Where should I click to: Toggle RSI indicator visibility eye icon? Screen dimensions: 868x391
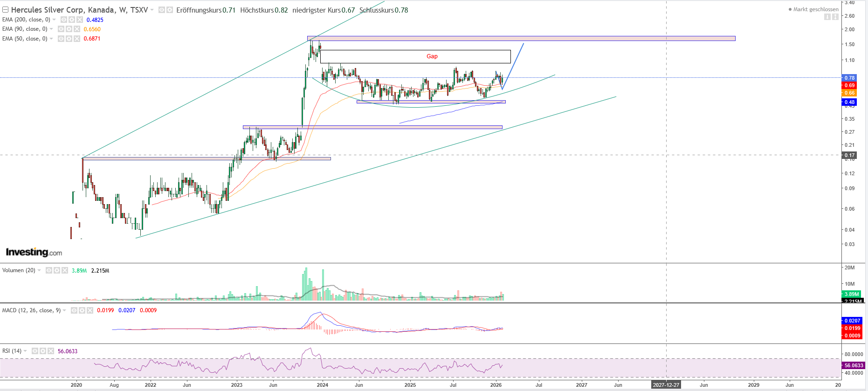(35, 351)
